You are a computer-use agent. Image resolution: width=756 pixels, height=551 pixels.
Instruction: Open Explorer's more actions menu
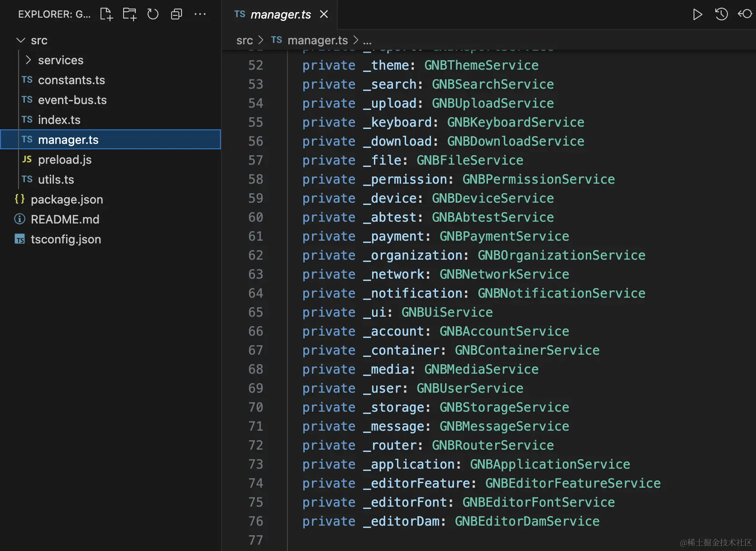click(200, 14)
